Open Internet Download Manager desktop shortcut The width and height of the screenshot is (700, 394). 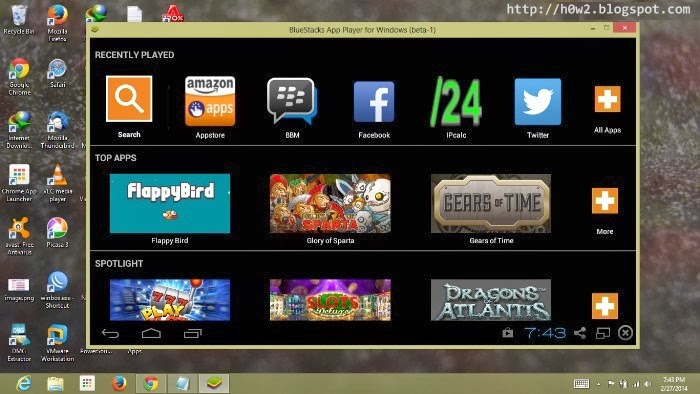click(19, 130)
